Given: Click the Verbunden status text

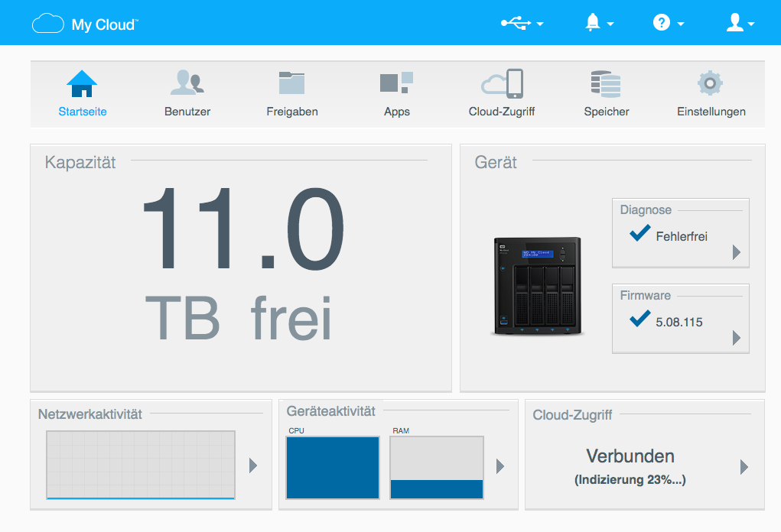Looking at the screenshot, I should 630,456.
